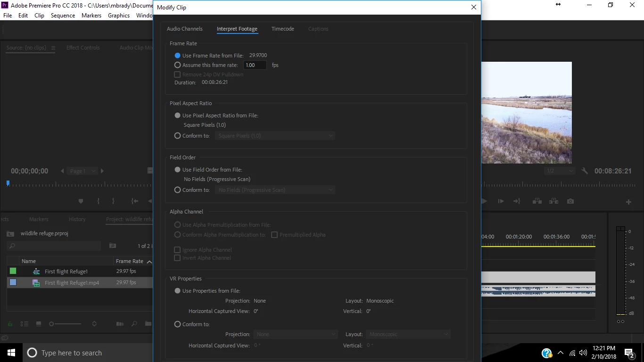Click the video clip icon of First flight Refuge1.mp4
644x362 pixels.
[x=36, y=283]
